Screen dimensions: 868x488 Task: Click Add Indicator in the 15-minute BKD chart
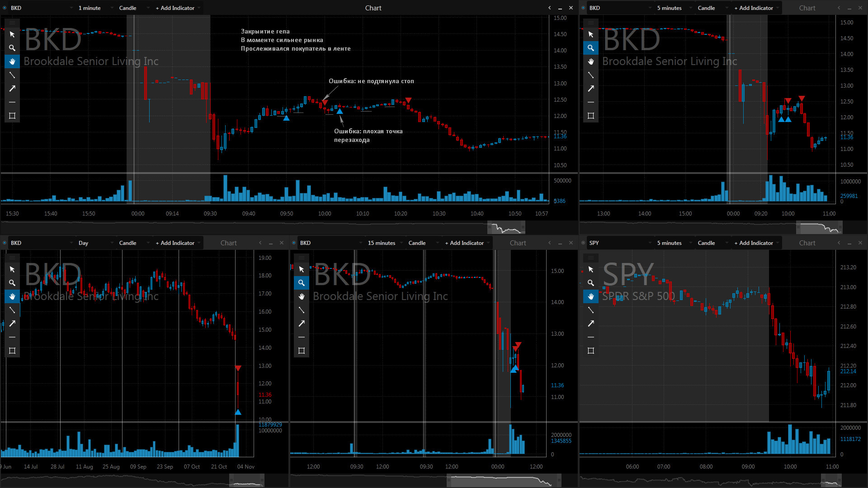click(465, 243)
